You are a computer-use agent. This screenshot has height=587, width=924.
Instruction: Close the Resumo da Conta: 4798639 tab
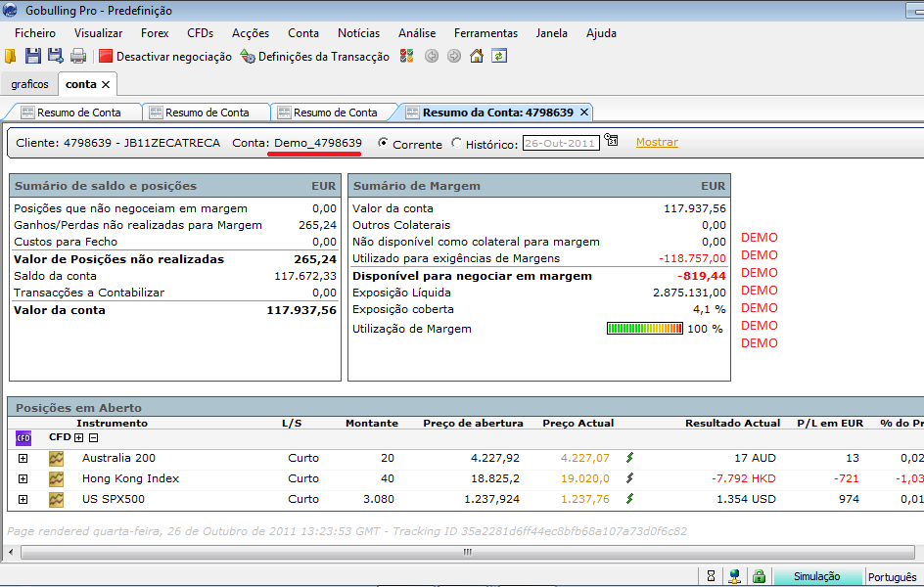584,112
